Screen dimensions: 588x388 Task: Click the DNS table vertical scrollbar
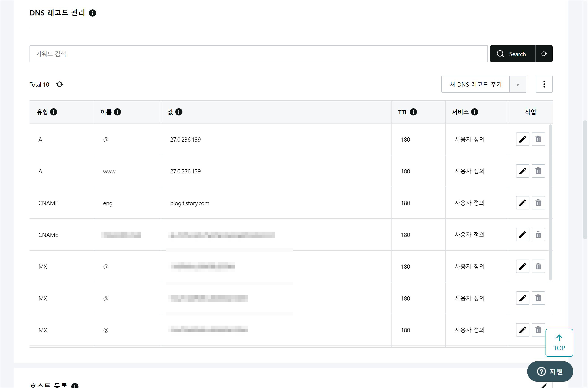550,203
